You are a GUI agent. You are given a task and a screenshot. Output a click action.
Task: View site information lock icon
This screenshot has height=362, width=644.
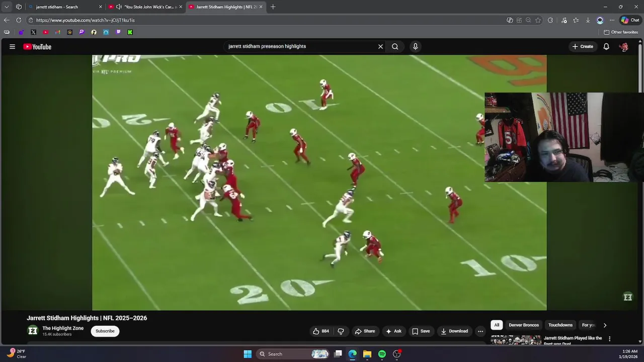click(x=31, y=20)
